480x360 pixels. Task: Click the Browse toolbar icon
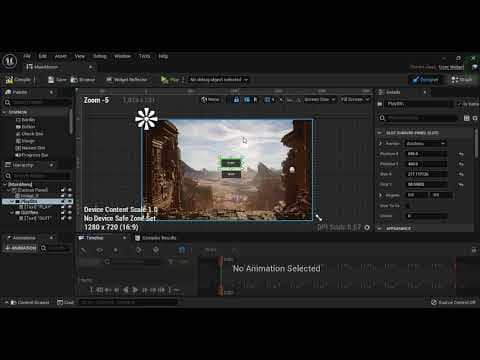coord(83,80)
